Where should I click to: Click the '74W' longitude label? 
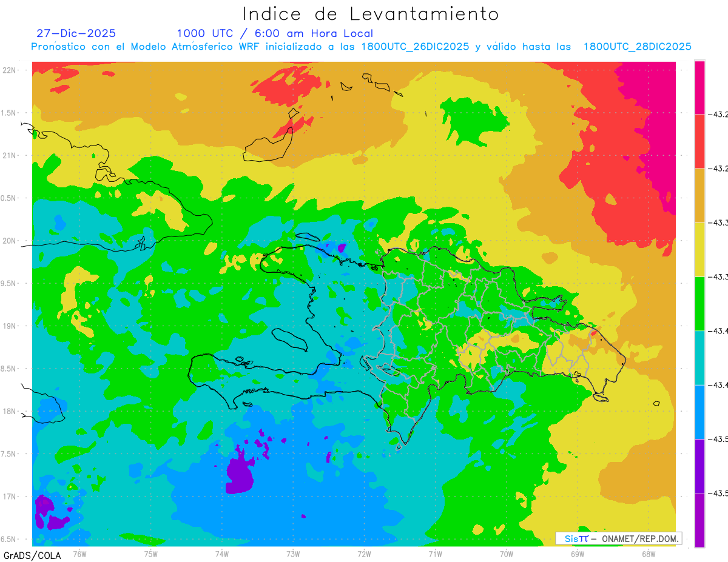(222, 553)
